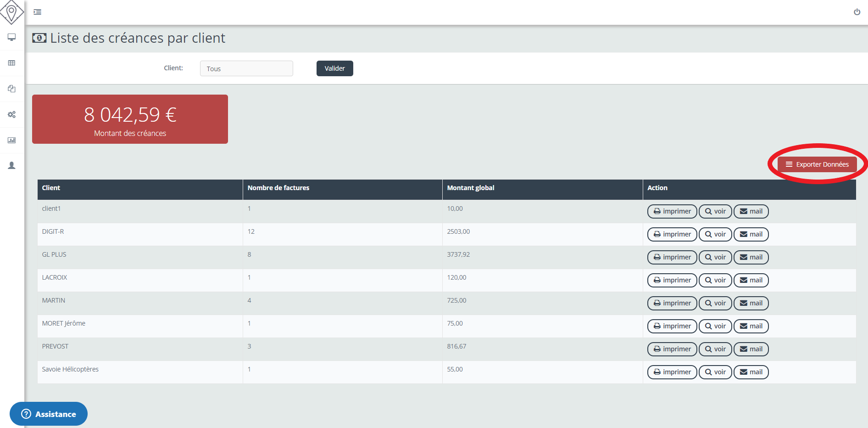Open the documents copy sidebar icon

tap(12, 89)
